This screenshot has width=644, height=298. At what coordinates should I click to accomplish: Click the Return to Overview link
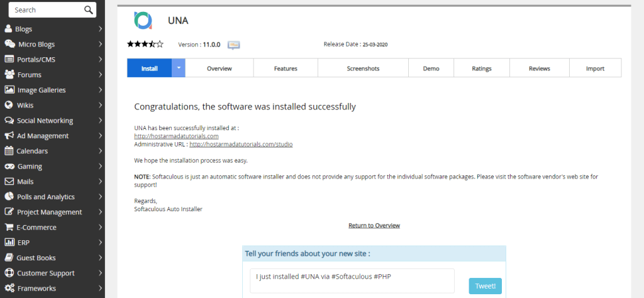374,225
